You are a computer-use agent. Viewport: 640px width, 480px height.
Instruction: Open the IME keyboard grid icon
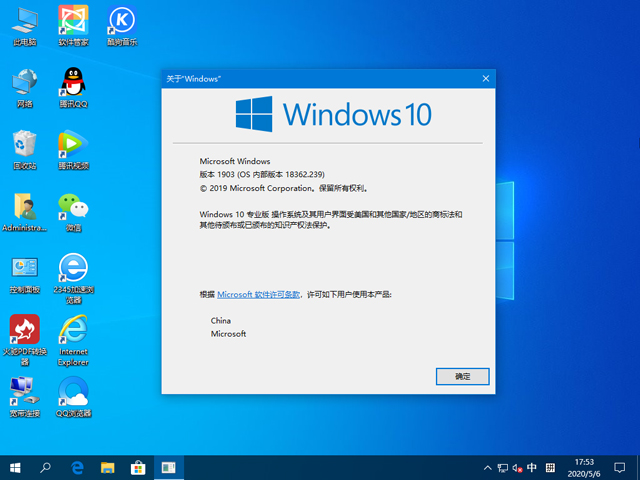click(x=550, y=467)
